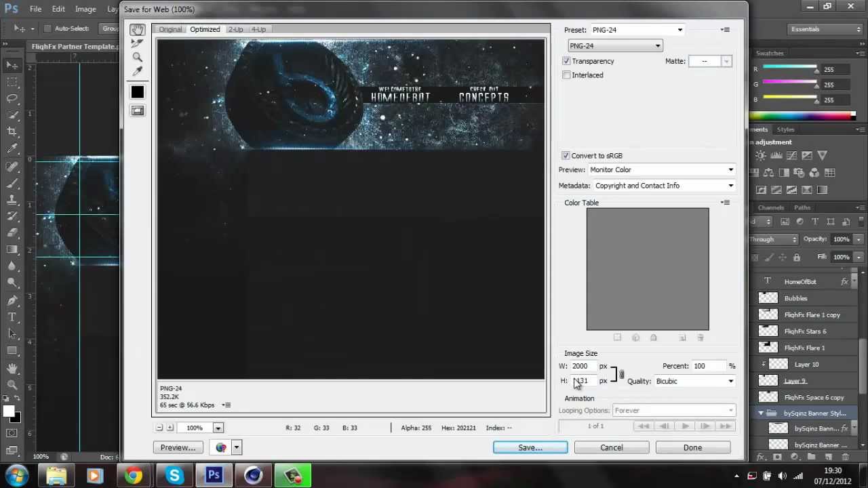Open the Color Table panel menu icon
868x488 pixels.
[x=725, y=203]
